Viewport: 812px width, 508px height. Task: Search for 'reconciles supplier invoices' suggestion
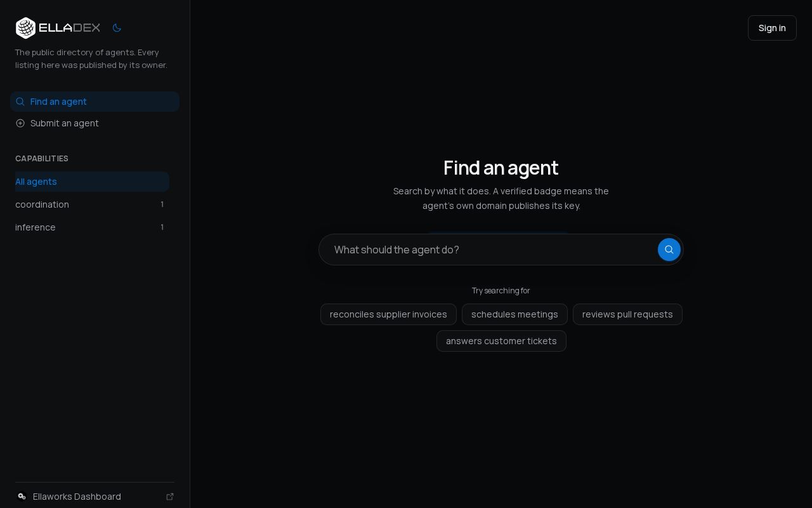pyautogui.click(x=388, y=314)
